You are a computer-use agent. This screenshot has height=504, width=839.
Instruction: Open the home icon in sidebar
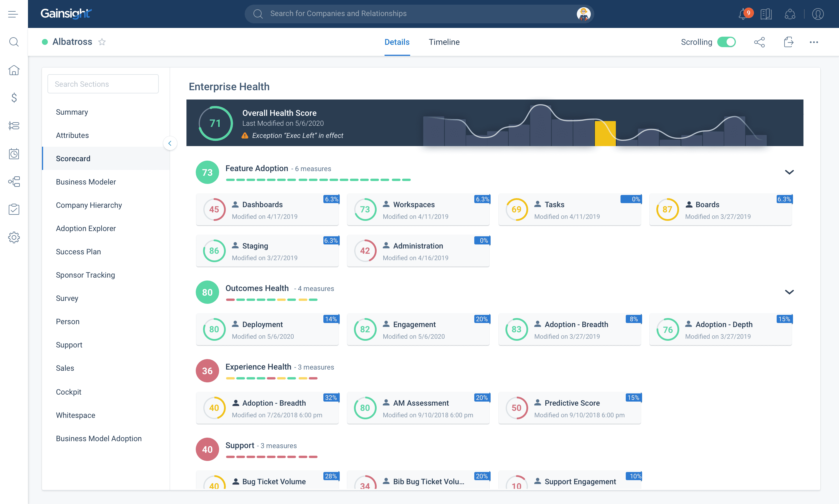click(14, 70)
